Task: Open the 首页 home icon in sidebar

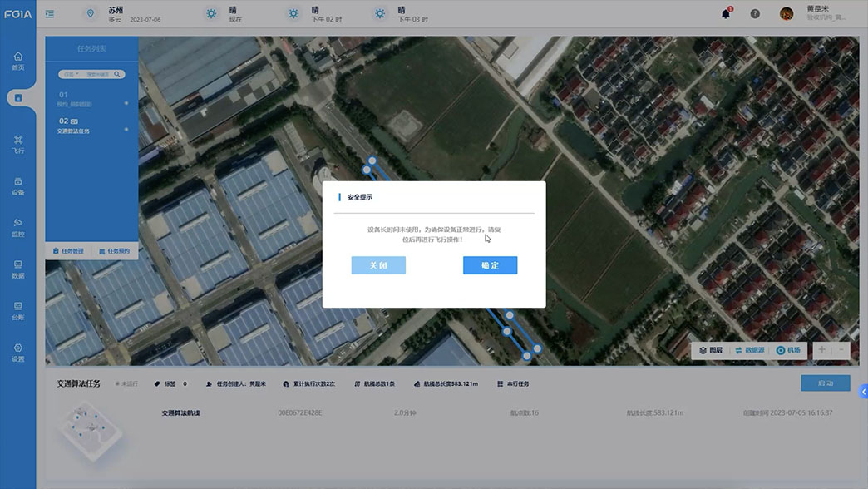Action: pos(17,60)
